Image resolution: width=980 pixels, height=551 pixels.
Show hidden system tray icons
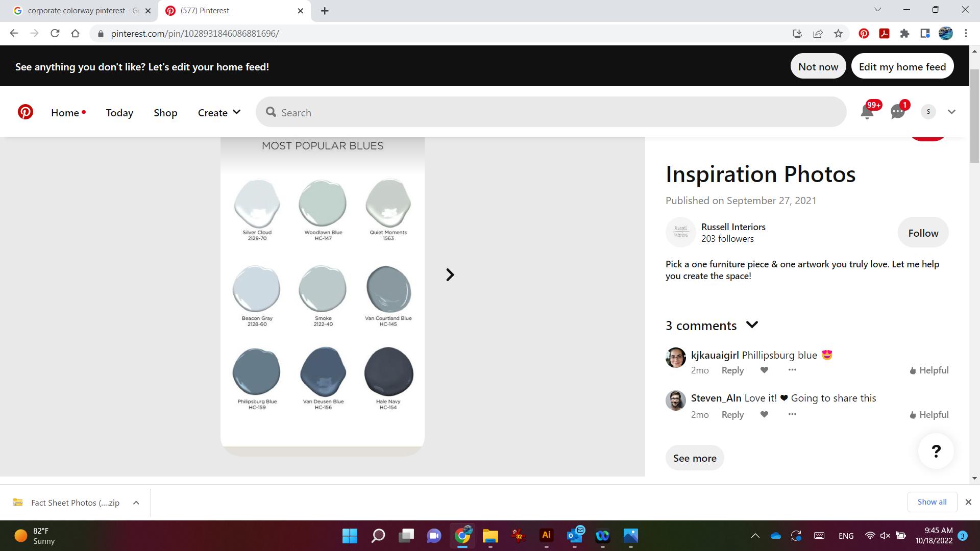755,536
